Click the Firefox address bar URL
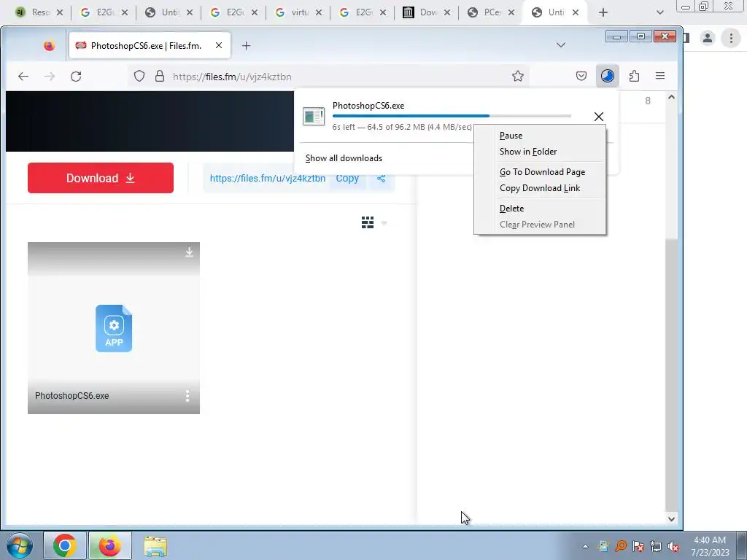 [x=232, y=77]
